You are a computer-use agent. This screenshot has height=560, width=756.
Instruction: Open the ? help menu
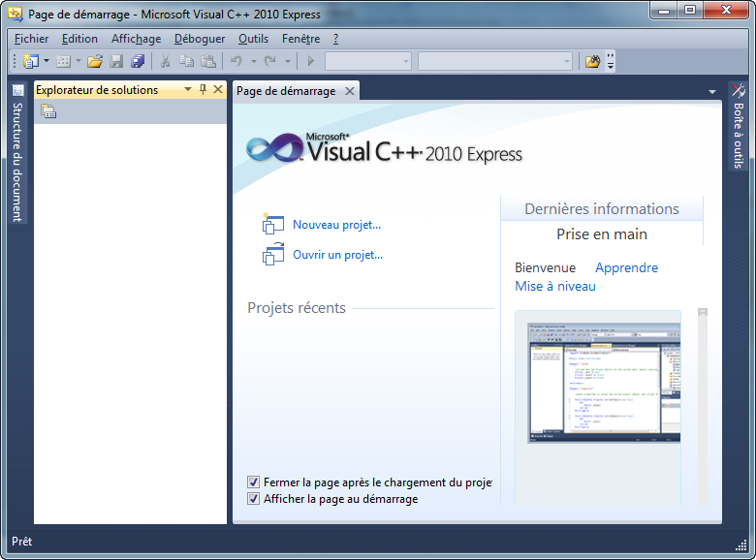[x=335, y=39]
